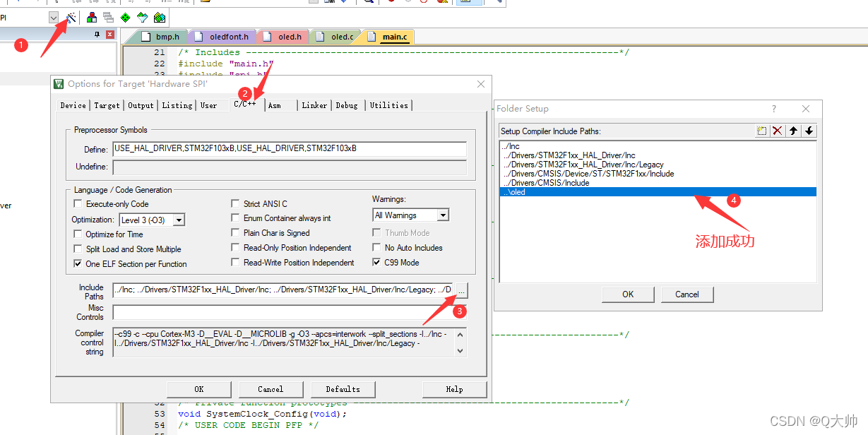Open Options for Target wand icon
This screenshot has width=868, height=435.
click(x=71, y=17)
